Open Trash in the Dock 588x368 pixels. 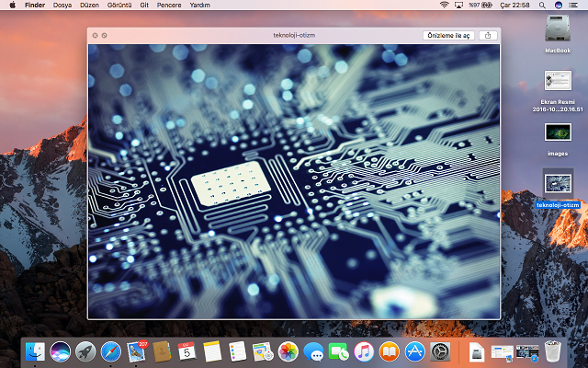(x=553, y=351)
